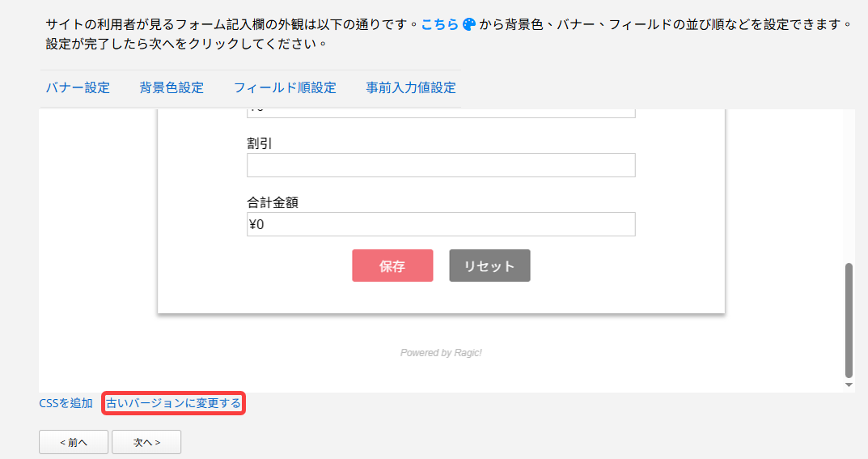Click the scrollbar's down arrow

point(849,385)
